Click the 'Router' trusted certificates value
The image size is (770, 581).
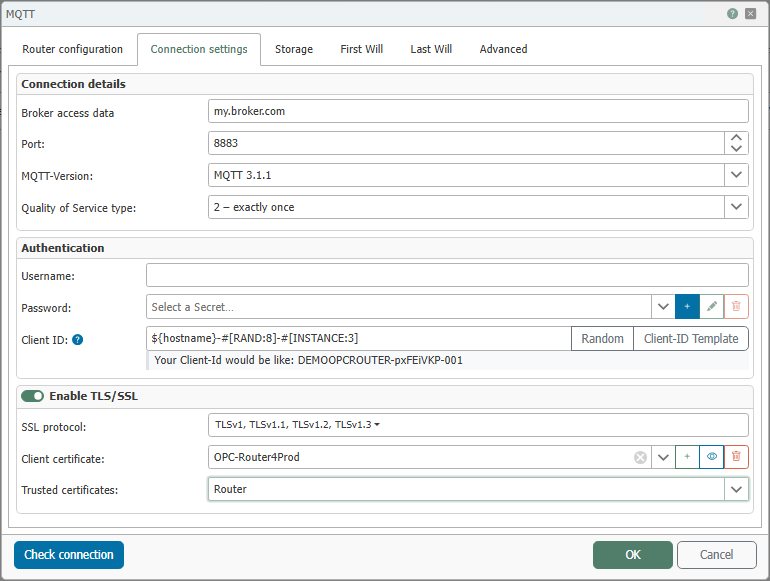[230, 489]
